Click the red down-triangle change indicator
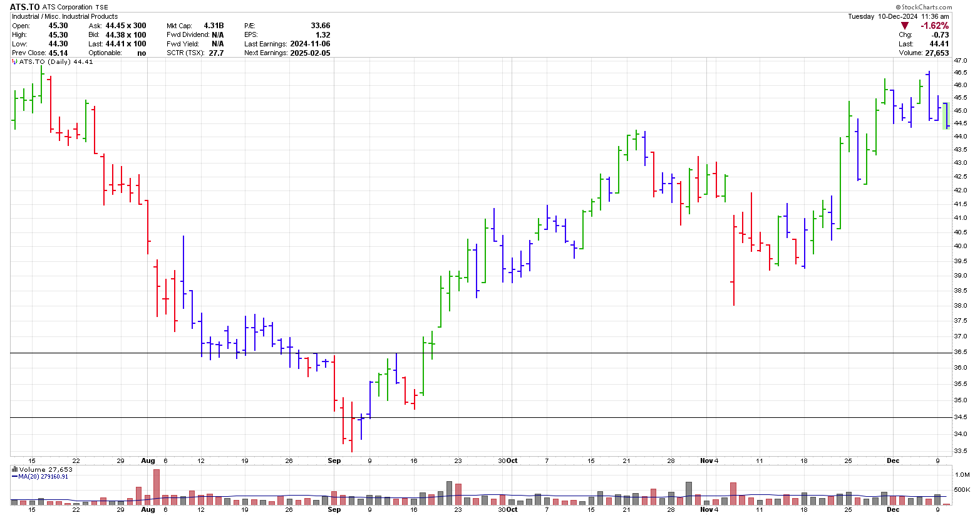 [x=904, y=26]
